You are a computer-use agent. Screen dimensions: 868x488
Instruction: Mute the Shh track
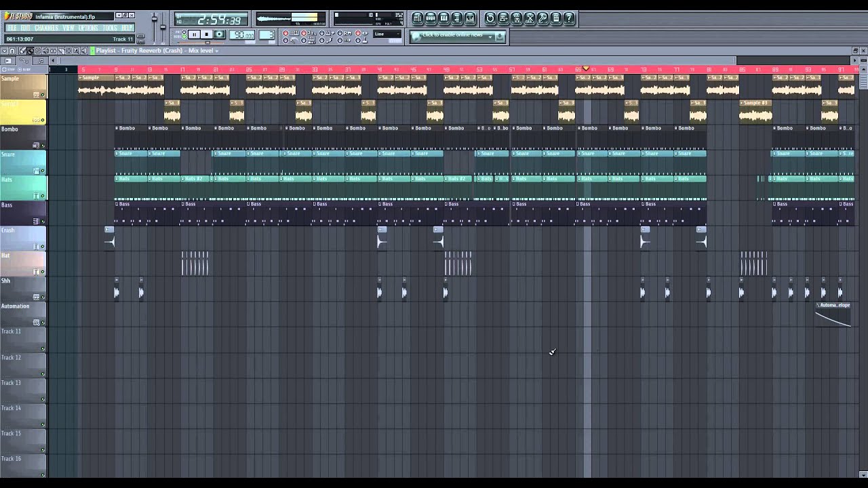pos(43,298)
